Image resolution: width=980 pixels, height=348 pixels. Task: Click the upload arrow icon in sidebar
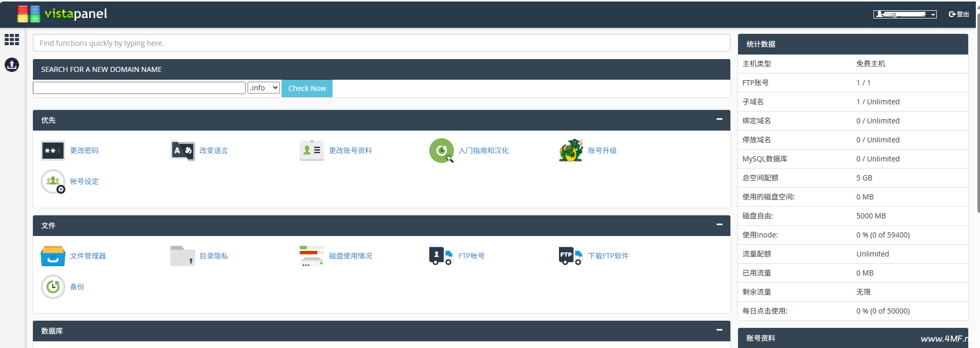[12, 65]
